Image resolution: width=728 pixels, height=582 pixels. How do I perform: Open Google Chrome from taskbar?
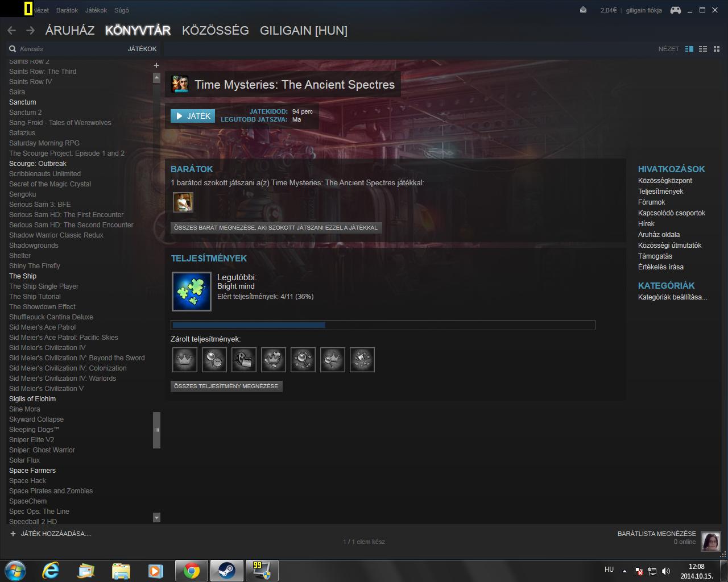[191, 570]
